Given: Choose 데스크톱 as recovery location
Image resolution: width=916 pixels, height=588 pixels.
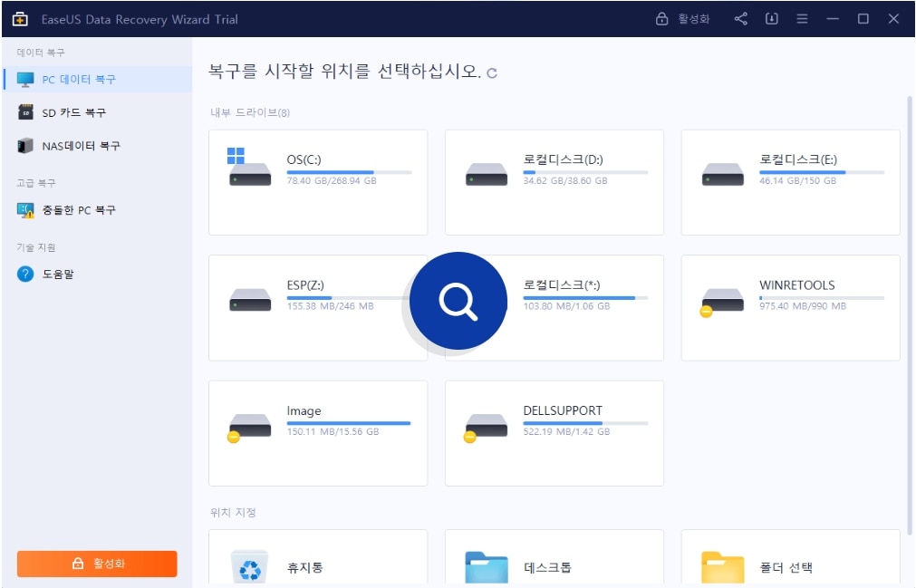Looking at the screenshot, I should pyautogui.click(x=554, y=558).
